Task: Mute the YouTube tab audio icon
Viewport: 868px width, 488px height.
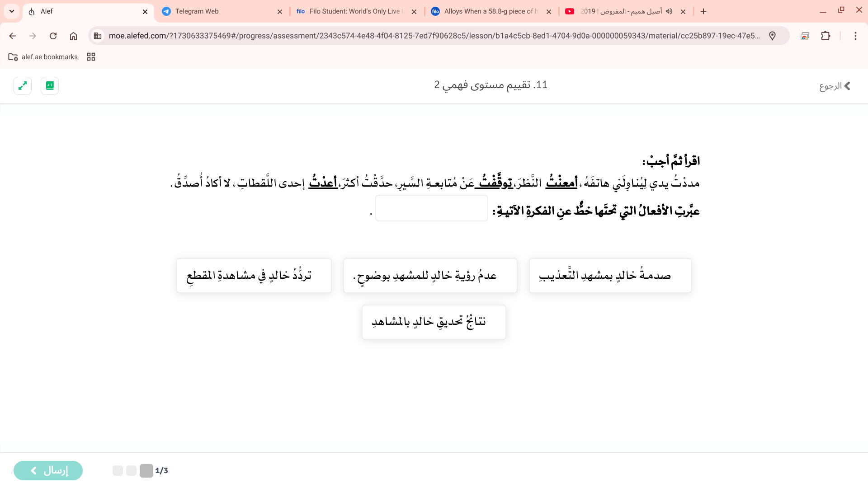Action: click(x=670, y=11)
